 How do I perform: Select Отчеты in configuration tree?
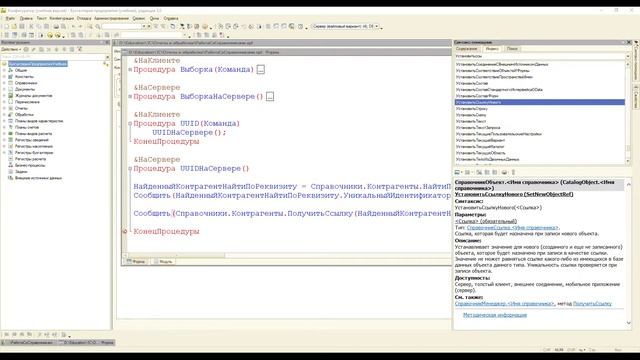tap(21, 108)
